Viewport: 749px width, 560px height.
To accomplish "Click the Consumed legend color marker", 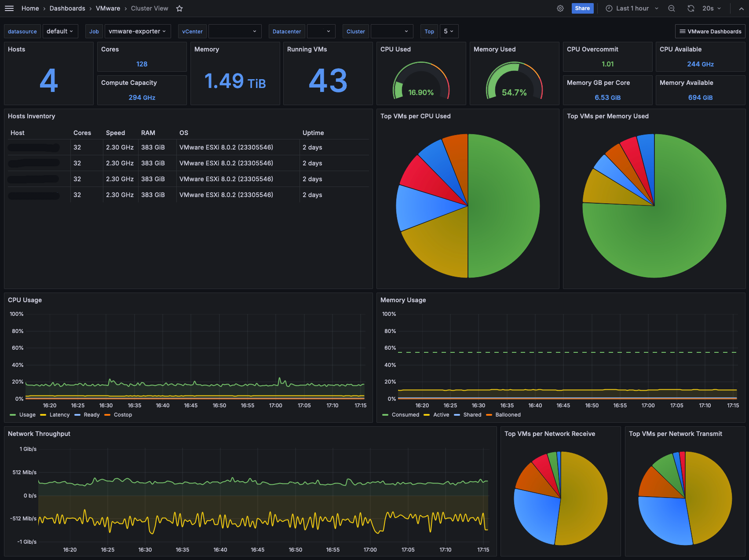I will [x=385, y=415].
